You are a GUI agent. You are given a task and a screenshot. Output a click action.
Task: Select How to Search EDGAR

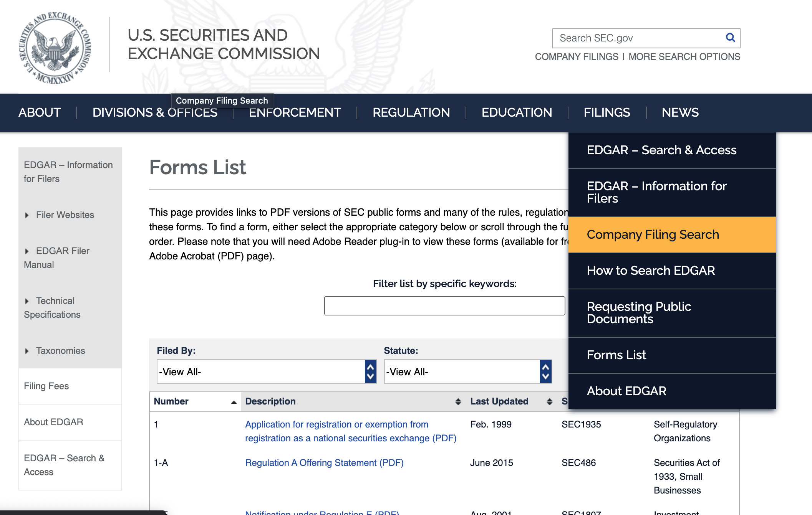[651, 271]
